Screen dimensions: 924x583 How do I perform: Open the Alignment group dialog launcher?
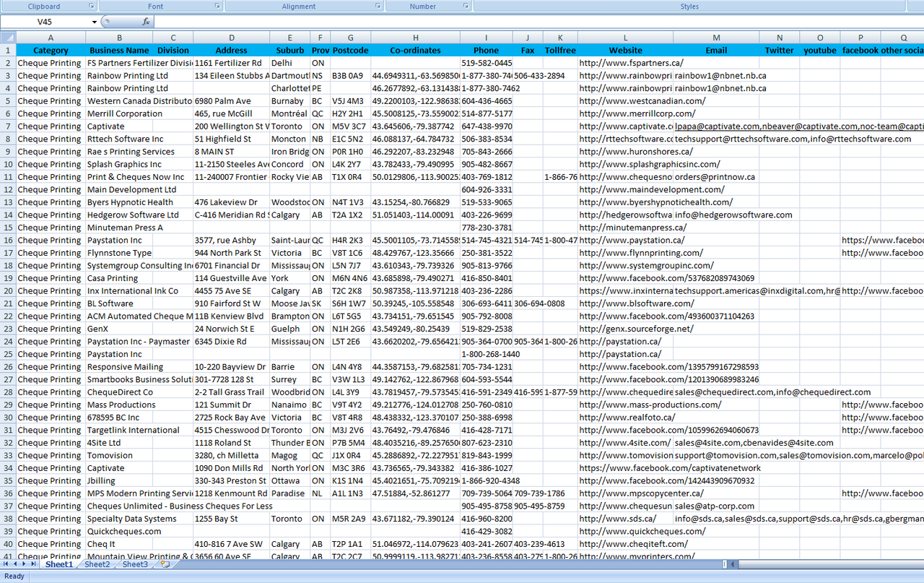pyautogui.click(x=378, y=6)
